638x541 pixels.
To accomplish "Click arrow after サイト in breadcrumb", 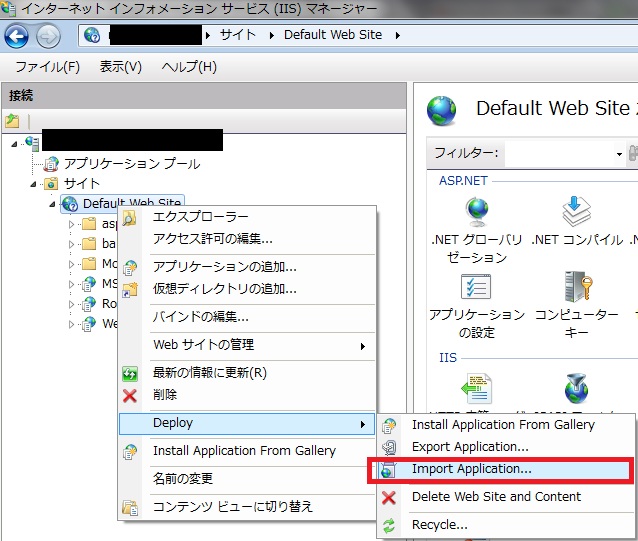I will (x=271, y=36).
